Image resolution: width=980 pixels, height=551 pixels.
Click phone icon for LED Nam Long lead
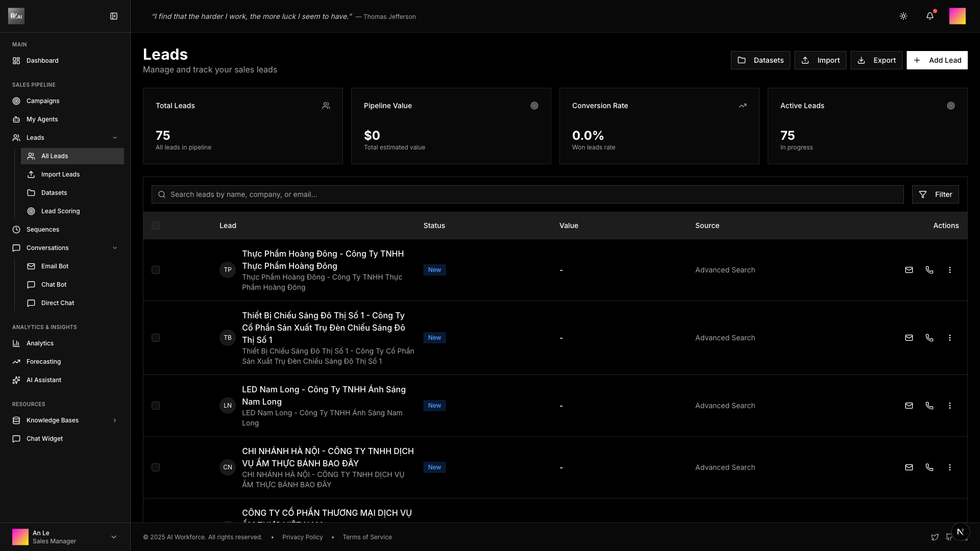929,406
